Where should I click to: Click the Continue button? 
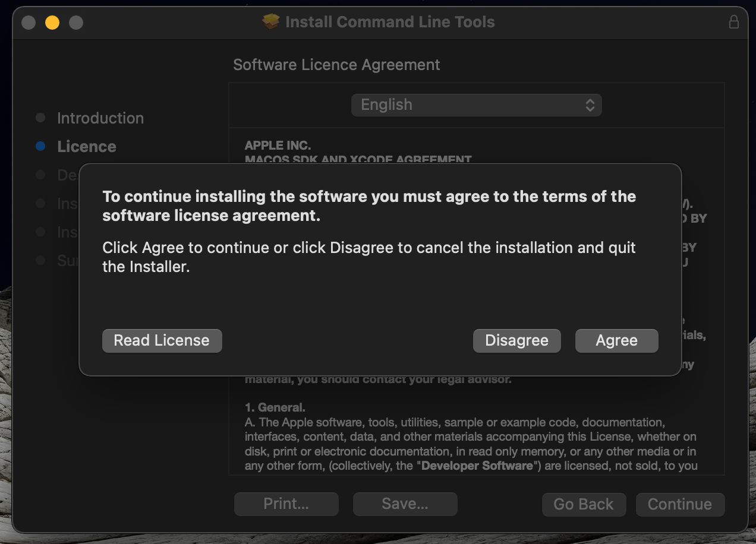[x=680, y=504]
